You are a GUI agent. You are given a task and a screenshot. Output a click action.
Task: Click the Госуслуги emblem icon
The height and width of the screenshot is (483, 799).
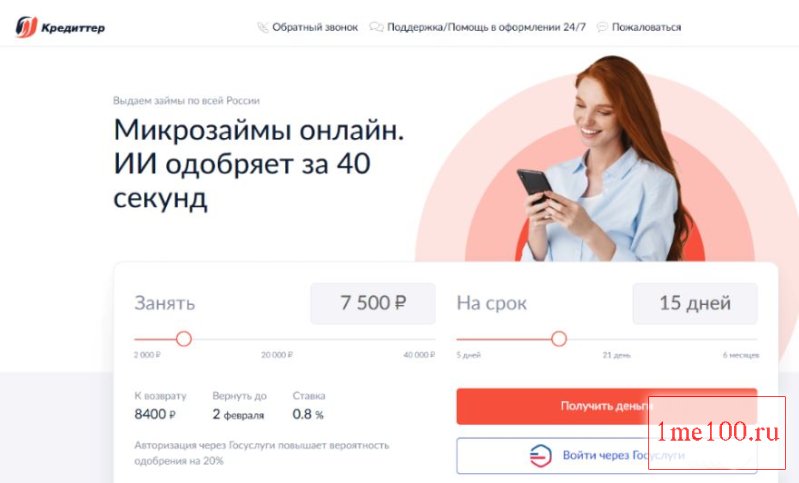click(540, 455)
